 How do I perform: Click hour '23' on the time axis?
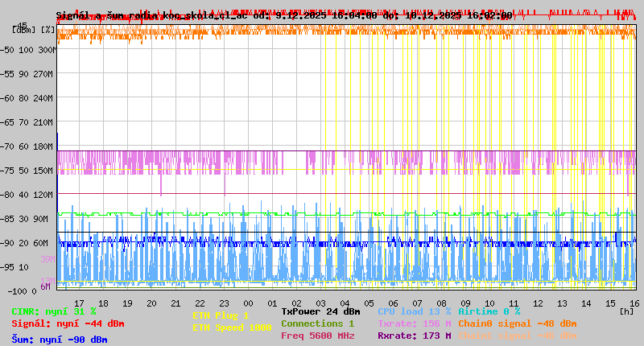[x=225, y=303]
